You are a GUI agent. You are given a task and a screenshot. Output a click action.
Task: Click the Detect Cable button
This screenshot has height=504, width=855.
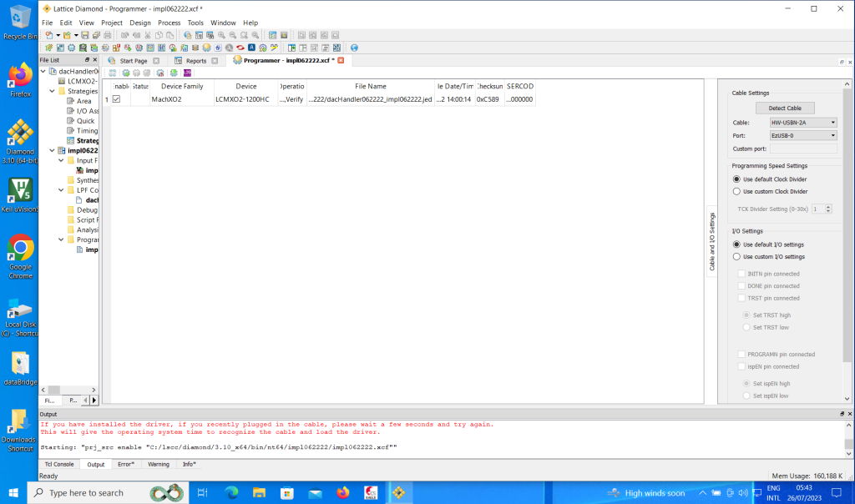tap(785, 108)
